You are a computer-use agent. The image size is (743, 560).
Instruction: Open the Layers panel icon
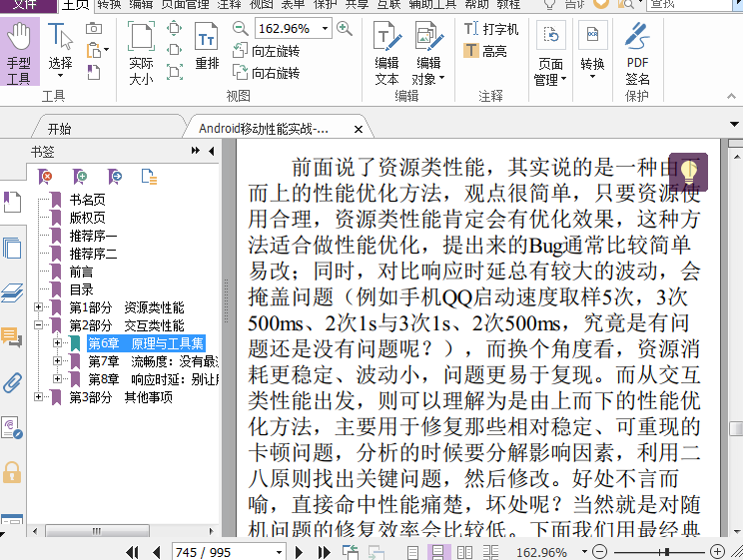click(12, 292)
